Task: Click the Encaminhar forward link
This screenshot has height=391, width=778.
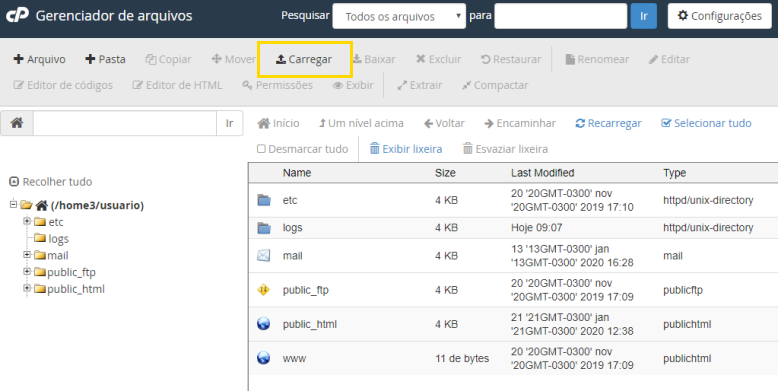Action: pyautogui.click(x=520, y=123)
